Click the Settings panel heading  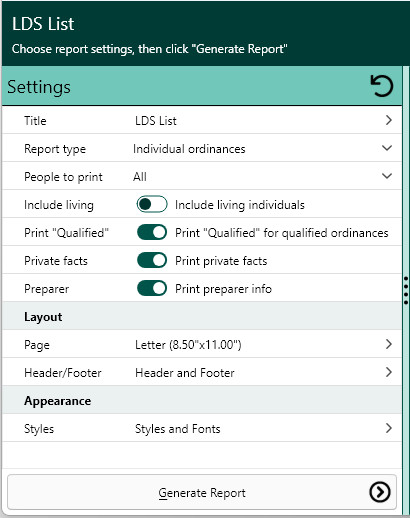click(x=39, y=87)
